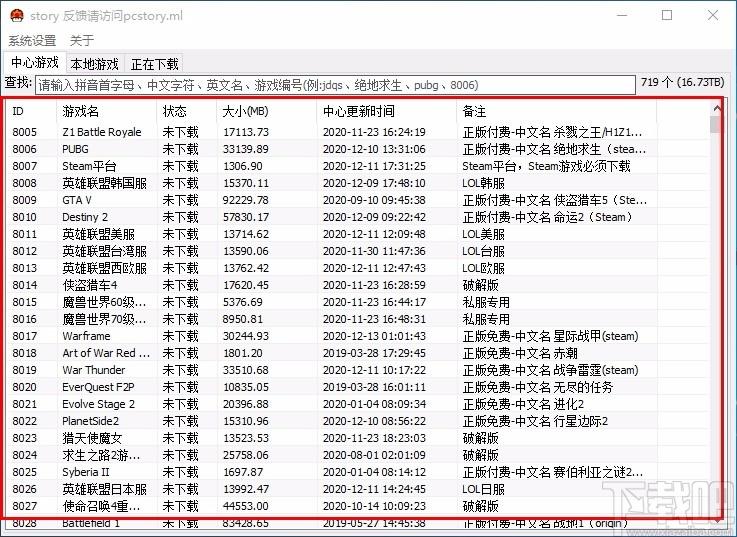Sort by the 中心更新时间 column header
Image resolution: width=737 pixels, height=537 pixels.
tap(386, 111)
